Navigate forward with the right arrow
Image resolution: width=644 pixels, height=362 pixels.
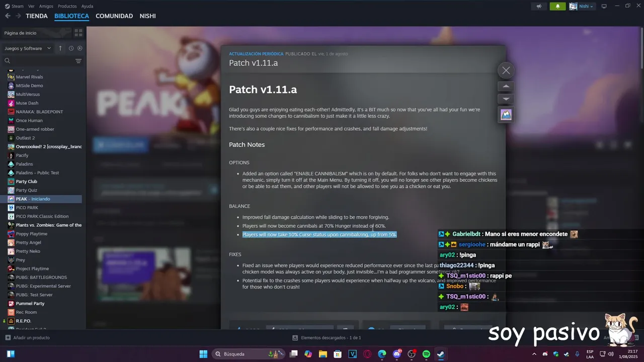click(x=18, y=16)
